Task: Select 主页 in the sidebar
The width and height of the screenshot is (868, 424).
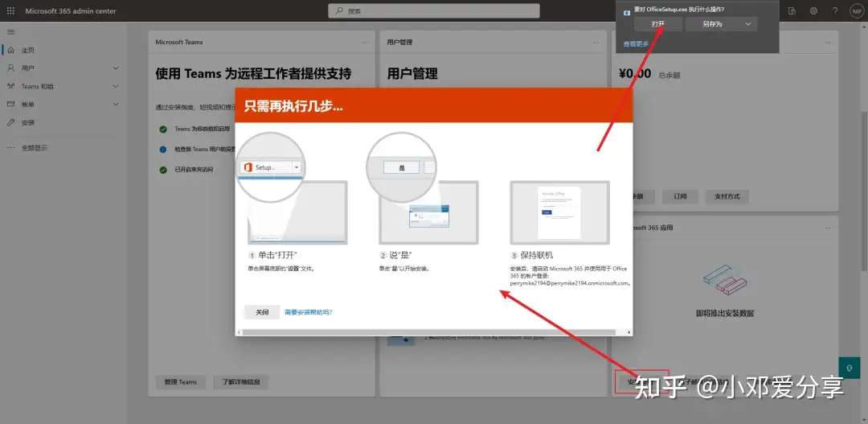Action: [28, 51]
